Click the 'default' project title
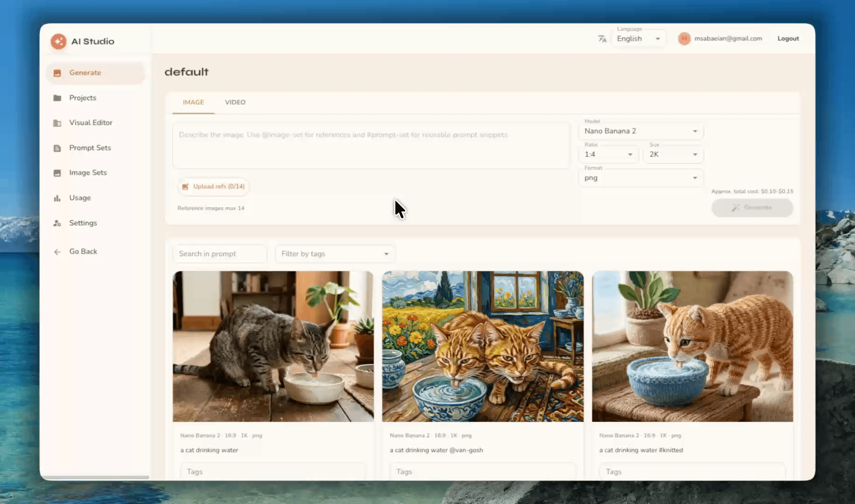Image resolution: width=855 pixels, height=504 pixels. [x=187, y=72]
